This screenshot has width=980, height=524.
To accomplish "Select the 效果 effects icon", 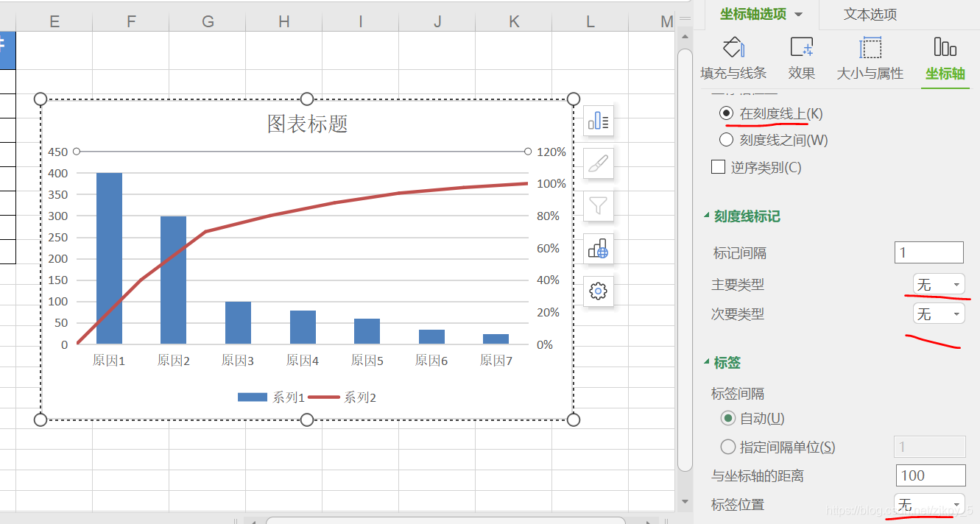I will coord(801,47).
